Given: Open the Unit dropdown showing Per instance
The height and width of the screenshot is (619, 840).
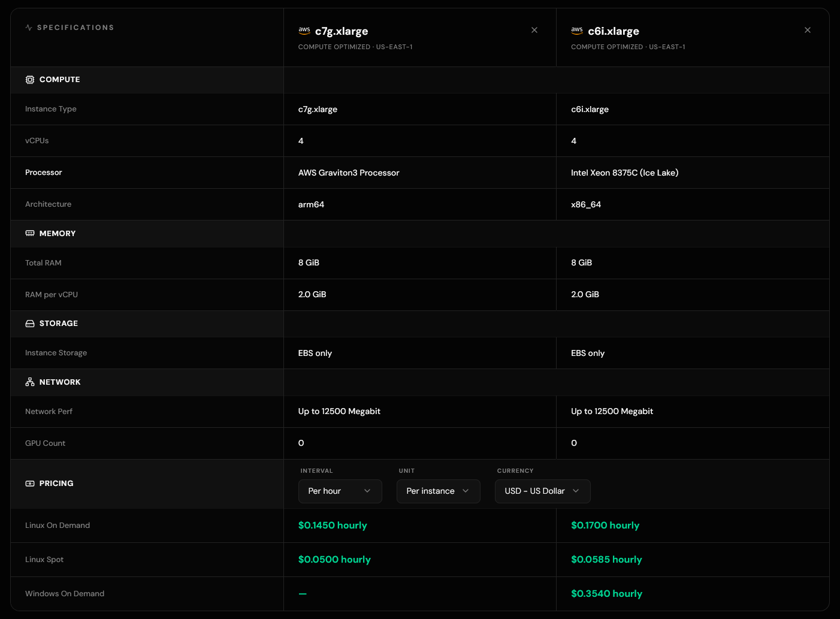Looking at the screenshot, I should pos(438,491).
